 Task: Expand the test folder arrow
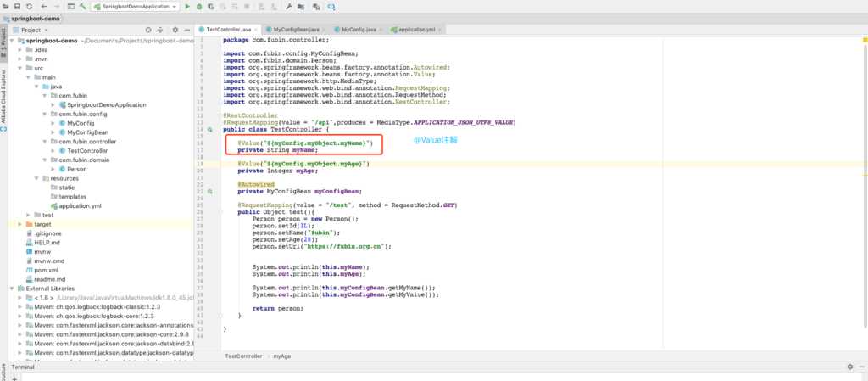coord(28,215)
